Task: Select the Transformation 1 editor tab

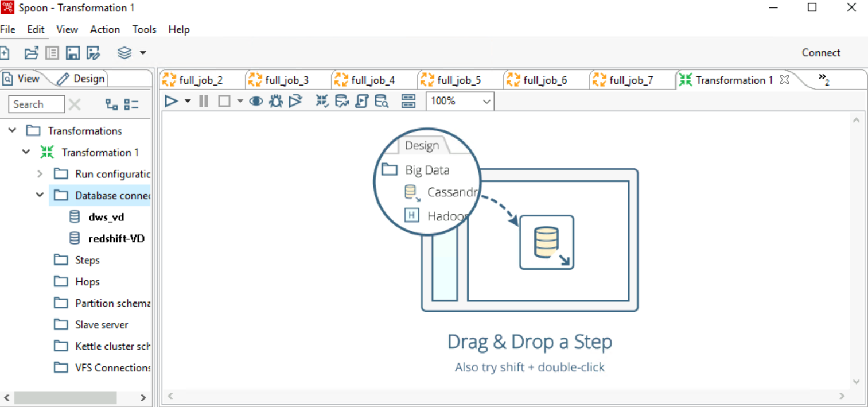Action: 734,80
